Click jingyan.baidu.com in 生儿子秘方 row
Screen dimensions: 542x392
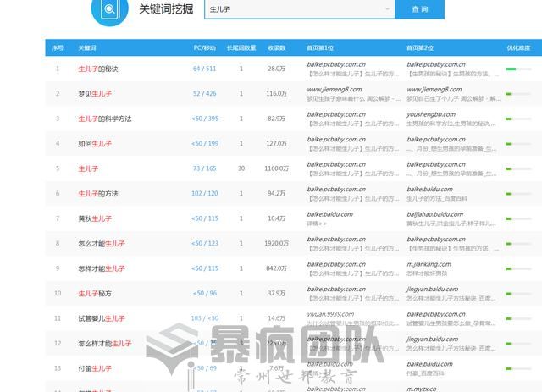(x=433, y=289)
